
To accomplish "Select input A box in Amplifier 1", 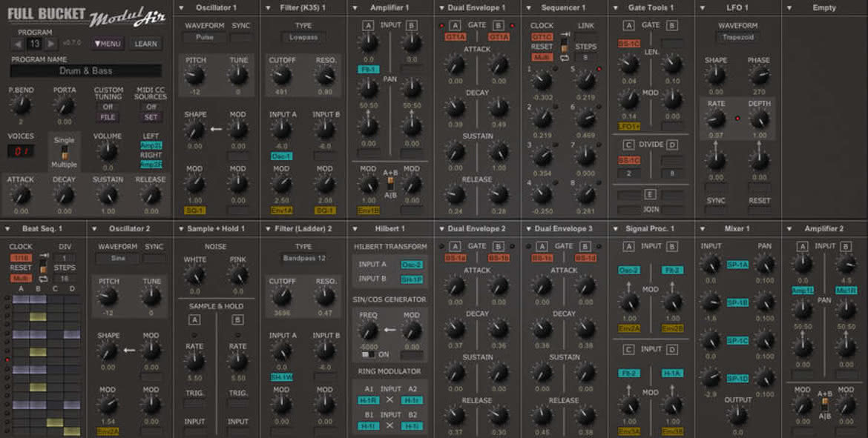I will click(x=367, y=25).
